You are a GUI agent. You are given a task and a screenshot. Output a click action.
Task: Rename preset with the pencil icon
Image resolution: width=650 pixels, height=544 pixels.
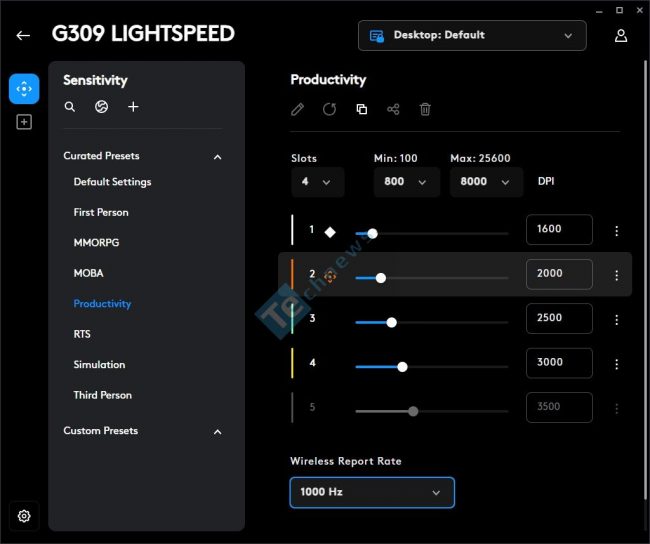click(297, 109)
